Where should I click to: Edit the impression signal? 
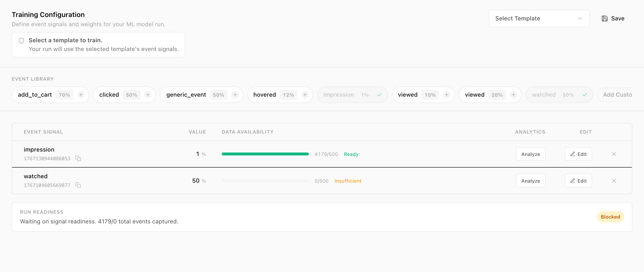tap(578, 154)
